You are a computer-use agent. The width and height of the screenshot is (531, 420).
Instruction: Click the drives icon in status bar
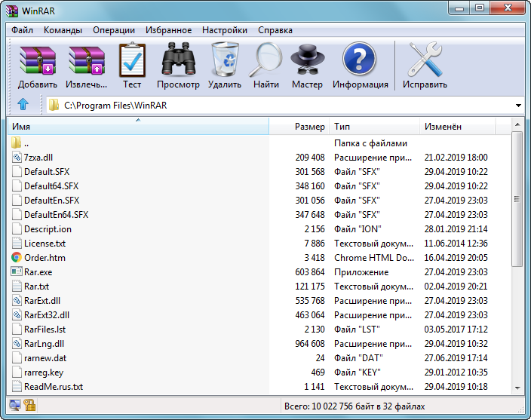click(x=14, y=405)
